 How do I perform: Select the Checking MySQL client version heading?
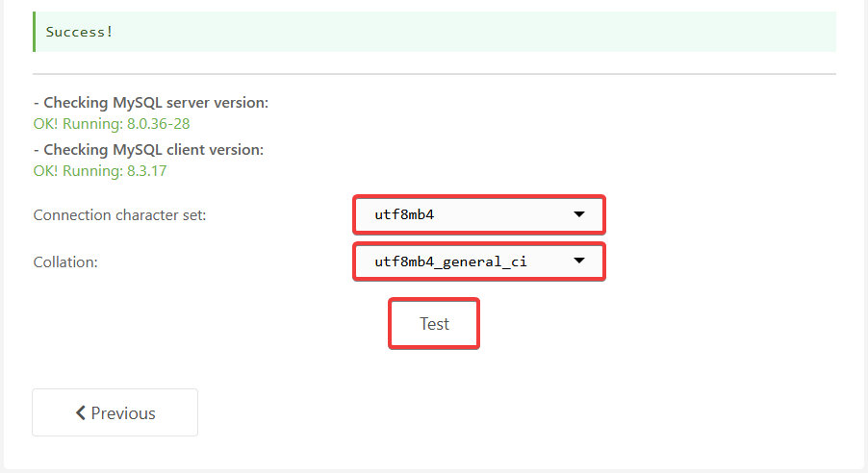click(148, 150)
